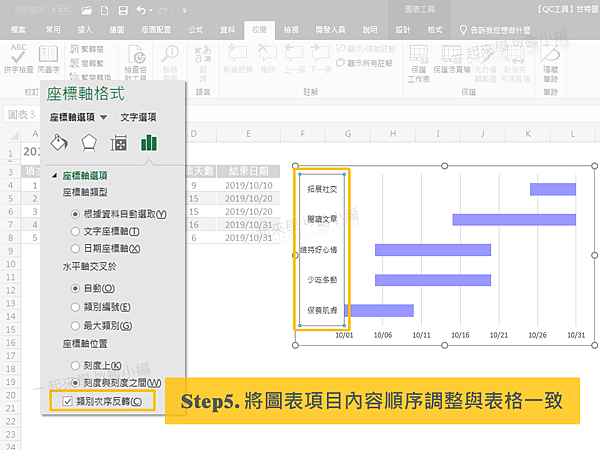Open 檔案 file tab
600x450 pixels.
click(x=18, y=30)
